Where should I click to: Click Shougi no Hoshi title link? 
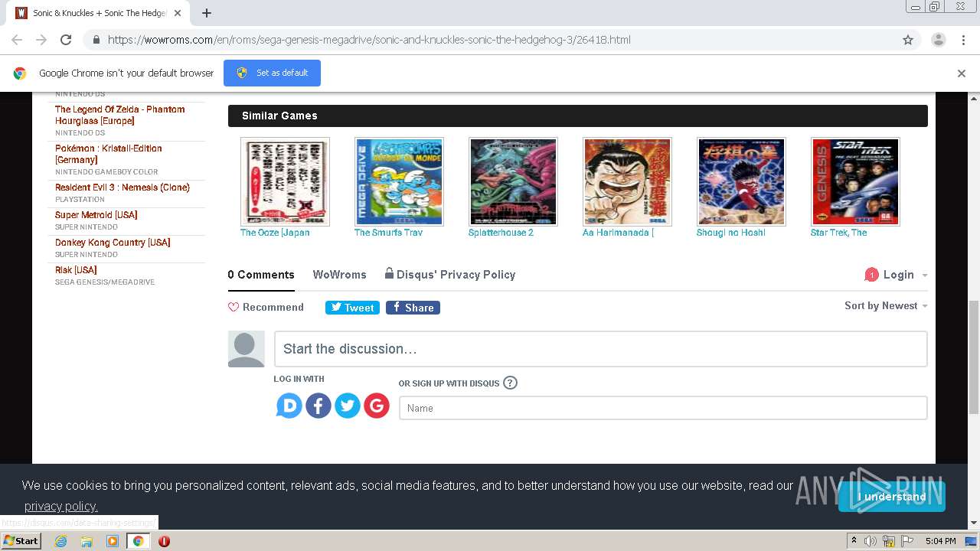click(731, 233)
